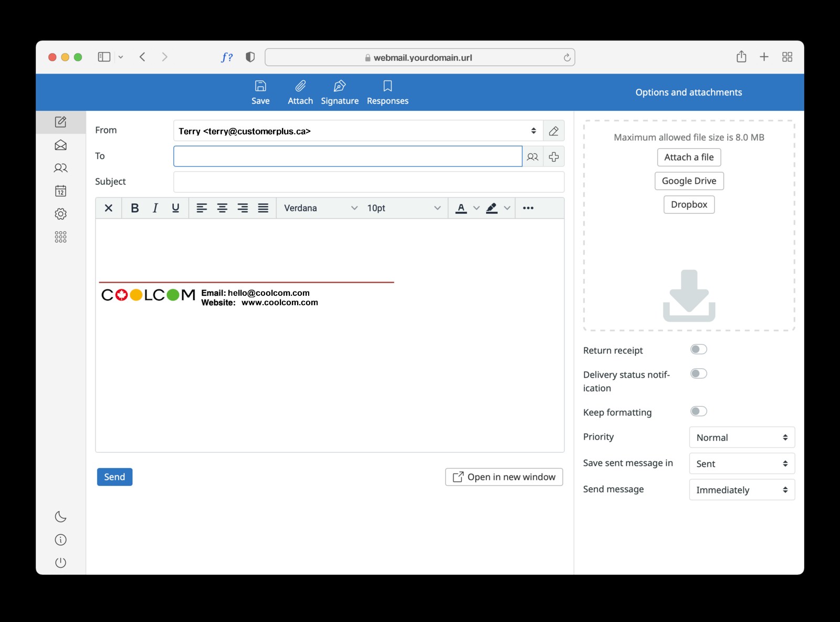Add contact from address book icon
The image size is (840, 622).
[533, 157]
